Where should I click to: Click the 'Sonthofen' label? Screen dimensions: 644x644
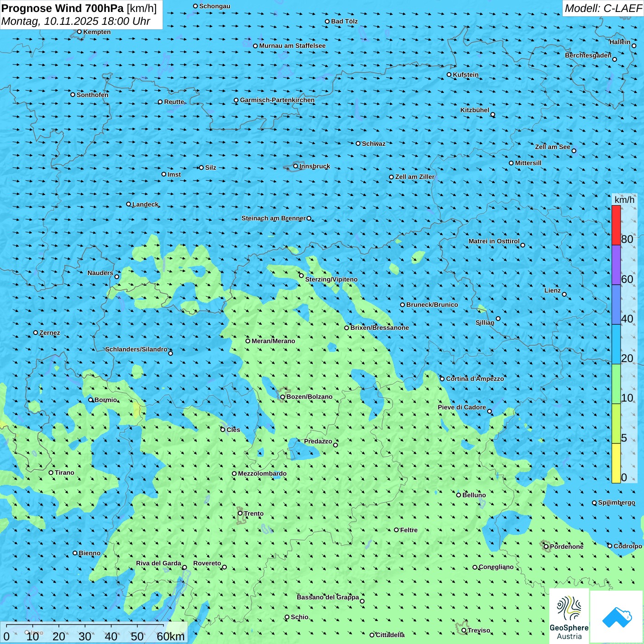coord(92,95)
